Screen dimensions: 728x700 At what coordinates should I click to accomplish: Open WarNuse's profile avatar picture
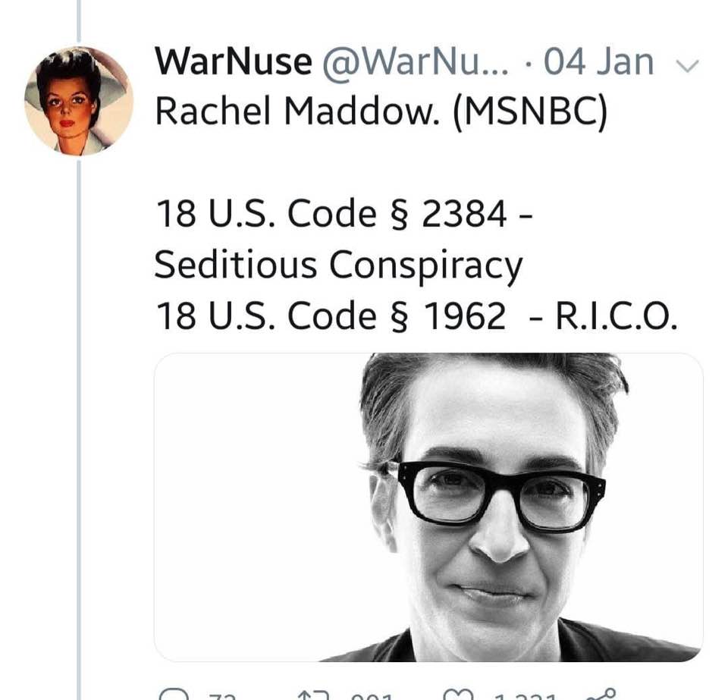(78, 101)
